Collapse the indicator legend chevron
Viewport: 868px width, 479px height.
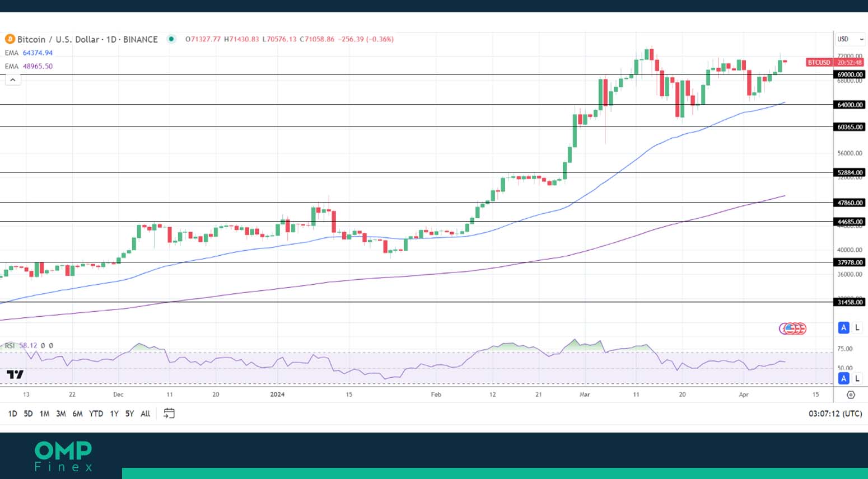click(x=13, y=80)
